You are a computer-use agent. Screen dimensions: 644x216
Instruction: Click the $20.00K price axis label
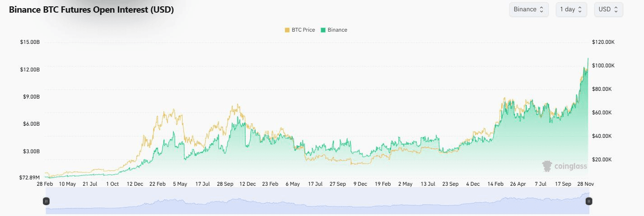(x=603, y=160)
